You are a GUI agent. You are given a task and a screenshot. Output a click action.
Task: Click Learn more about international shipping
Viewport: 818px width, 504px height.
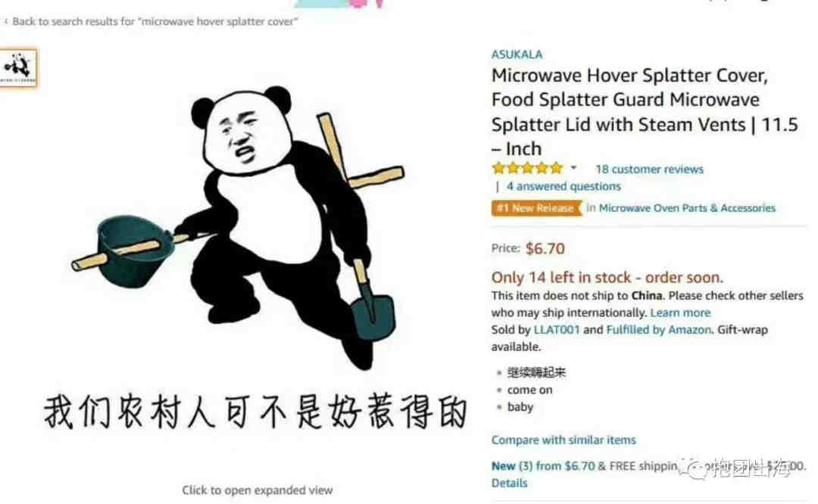tap(680, 313)
